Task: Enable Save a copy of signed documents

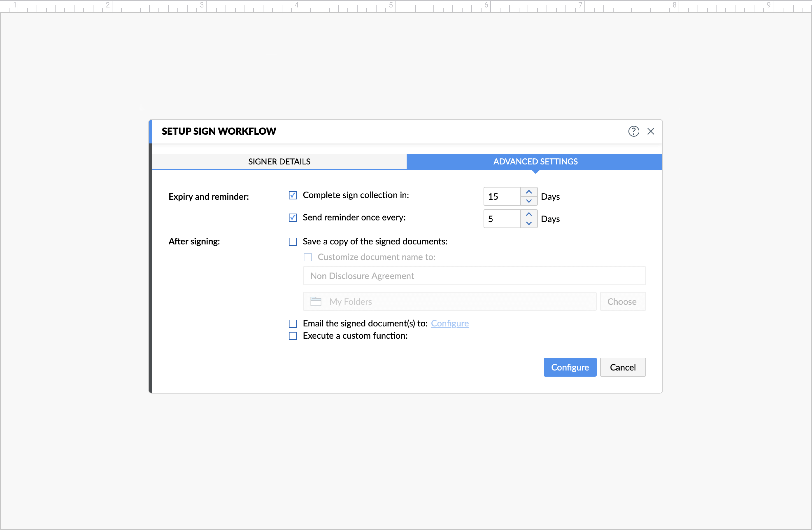Action: (293, 242)
